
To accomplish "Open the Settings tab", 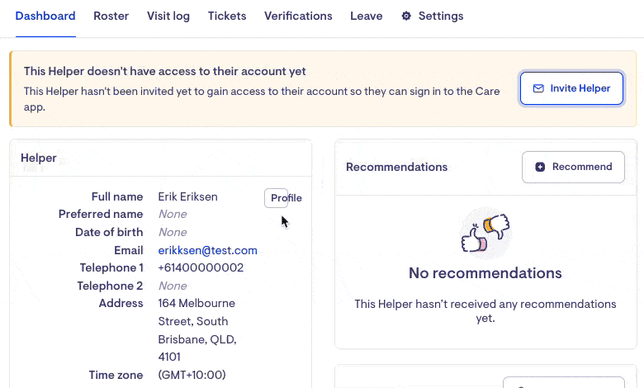I will tap(432, 16).
